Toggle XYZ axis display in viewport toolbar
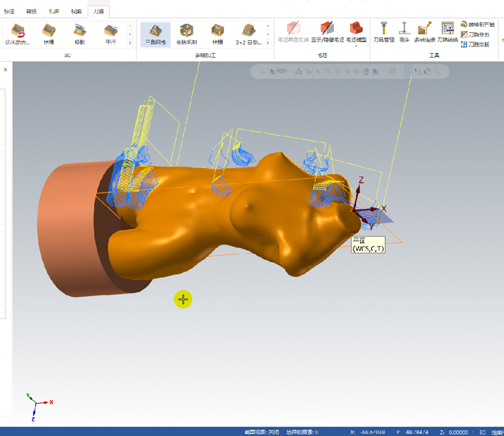Viewport: 504px width, 436px height. (x=298, y=72)
